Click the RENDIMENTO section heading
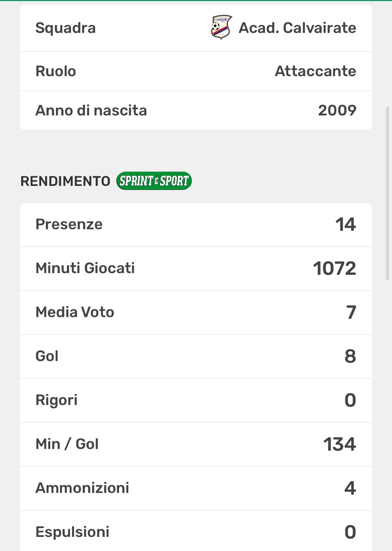 pyautogui.click(x=65, y=181)
